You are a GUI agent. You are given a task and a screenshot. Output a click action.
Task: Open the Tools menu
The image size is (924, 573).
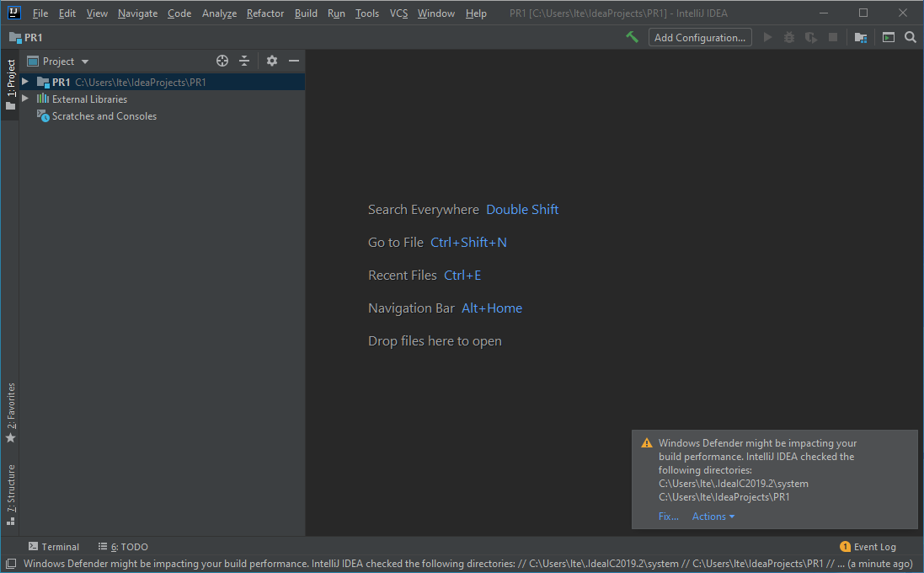367,13
